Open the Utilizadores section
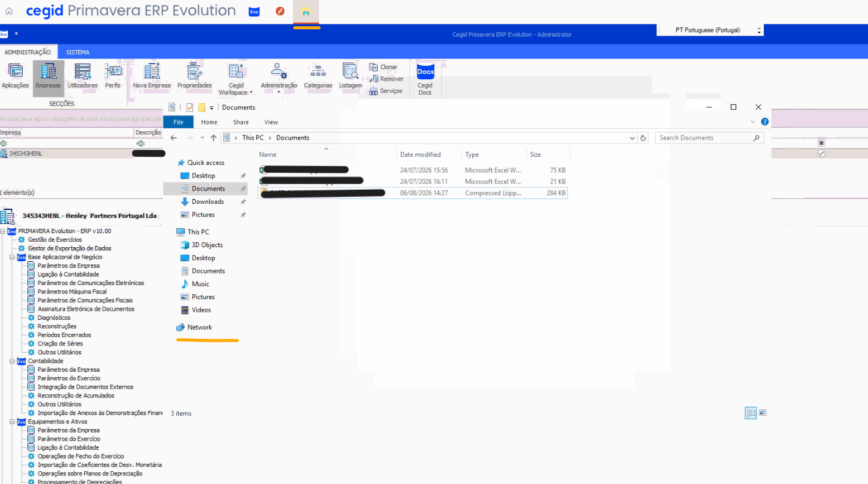868x484 pixels. [82, 76]
